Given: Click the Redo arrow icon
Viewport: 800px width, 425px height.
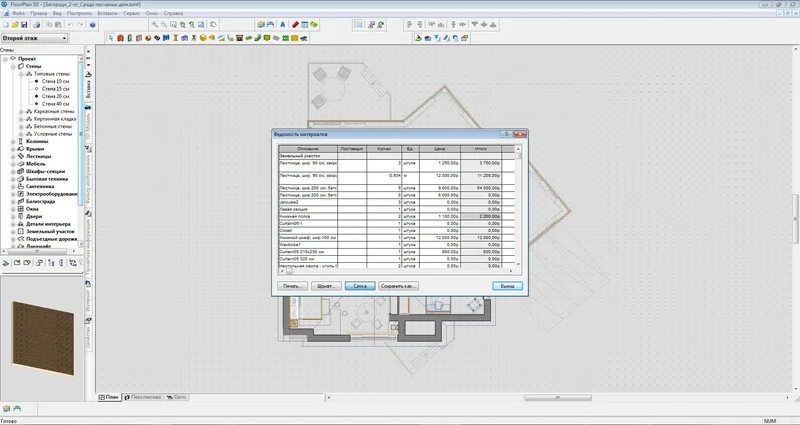Looking at the screenshot, I should pyautogui.click(x=81, y=24).
